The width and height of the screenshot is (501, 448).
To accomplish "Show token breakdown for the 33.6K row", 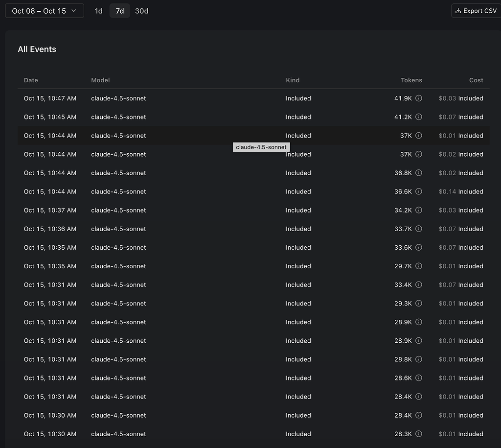I will pyautogui.click(x=419, y=247).
